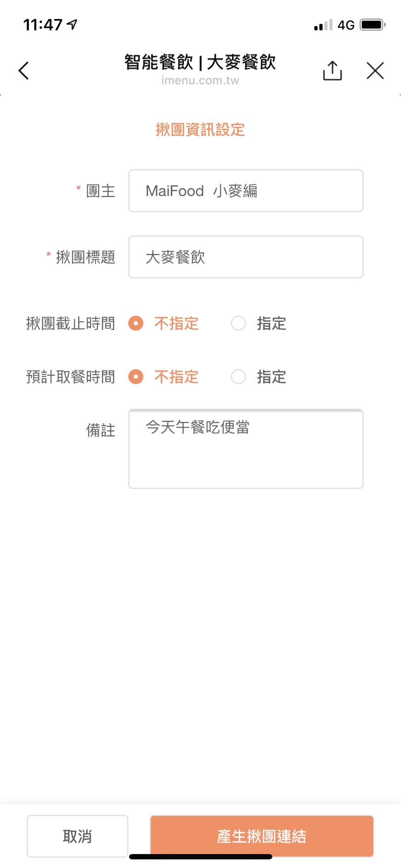Tap the back arrow in header

pos(24,71)
